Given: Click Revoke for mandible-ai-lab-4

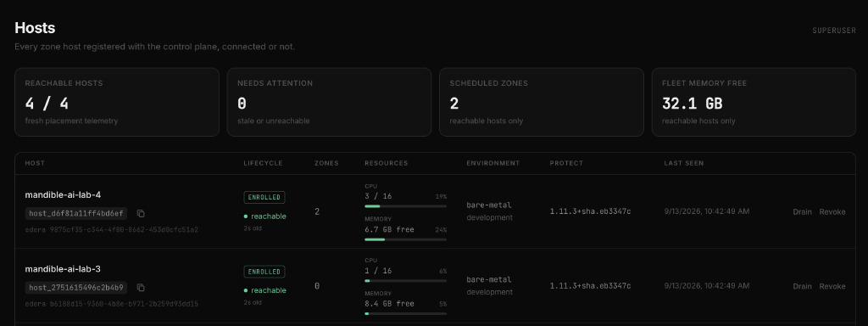Looking at the screenshot, I should [832, 211].
